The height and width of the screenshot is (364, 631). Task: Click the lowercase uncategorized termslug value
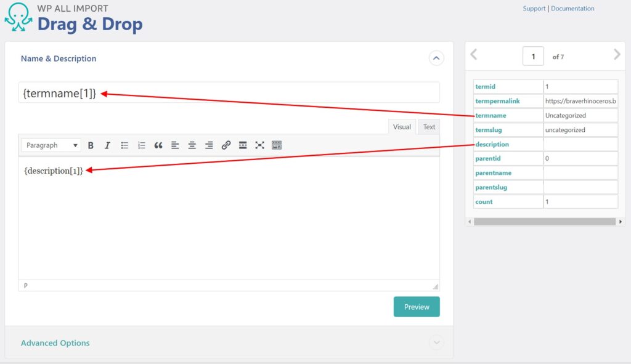565,130
